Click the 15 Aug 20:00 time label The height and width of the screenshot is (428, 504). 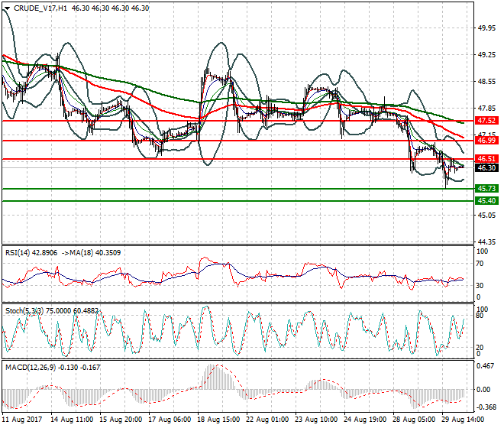[x=121, y=420]
